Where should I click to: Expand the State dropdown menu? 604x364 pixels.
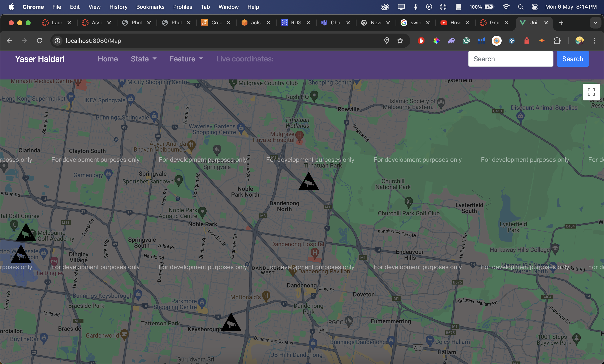(144, 59)
